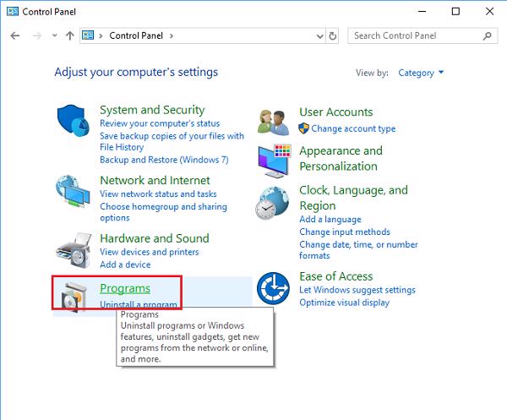Image resolution: width=507 pixels, height=420 pixels.
Task: Click the Add a device link
Action: coord(125,265)
